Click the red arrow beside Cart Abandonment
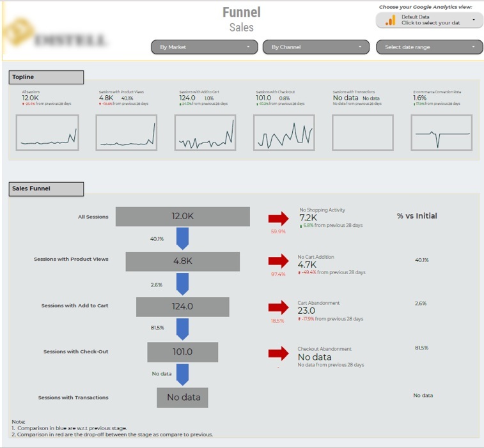 point(278,307)
